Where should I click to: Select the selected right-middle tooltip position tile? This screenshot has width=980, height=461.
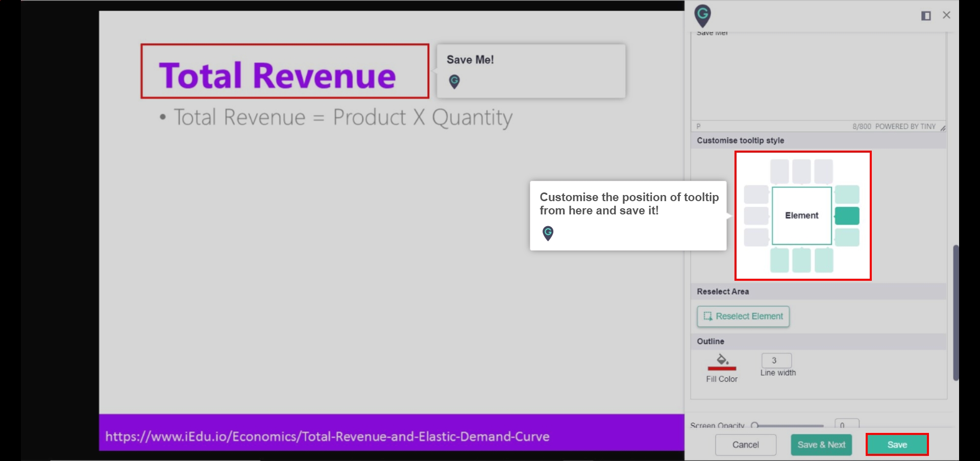tap(847, 216)
